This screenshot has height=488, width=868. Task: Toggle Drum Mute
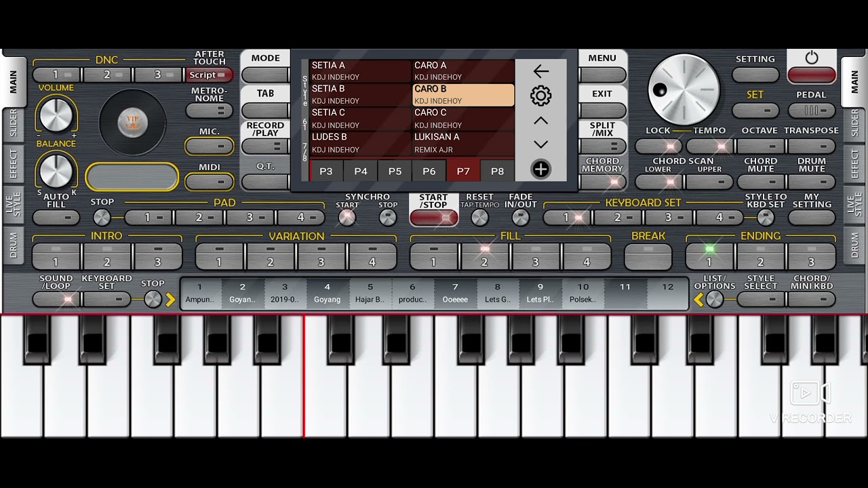pyautogui.click(x=812, y=182)
